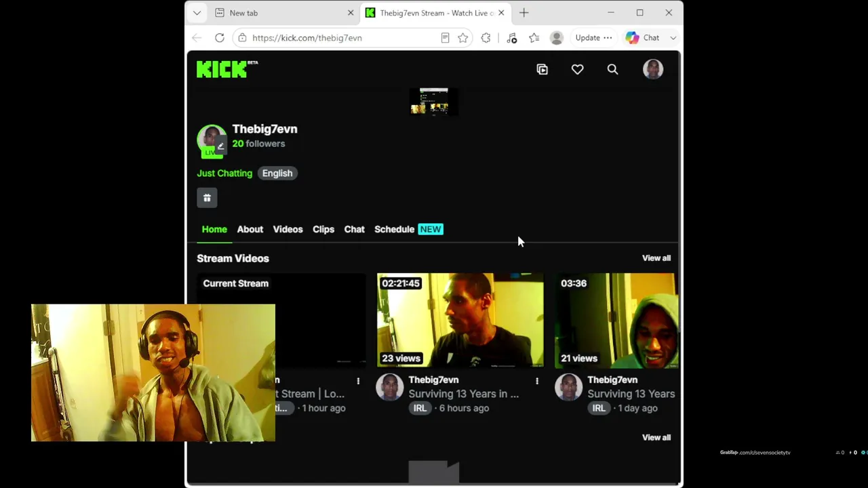868x488 pixels.
Task: Switch to the Clips tab
Action: [323, 229]
